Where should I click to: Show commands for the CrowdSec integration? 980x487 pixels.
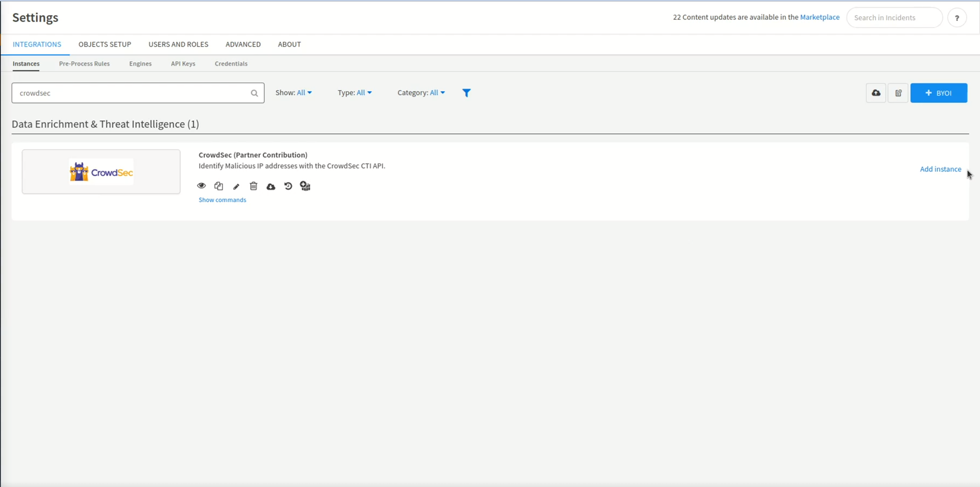click(x=223, y=199)
